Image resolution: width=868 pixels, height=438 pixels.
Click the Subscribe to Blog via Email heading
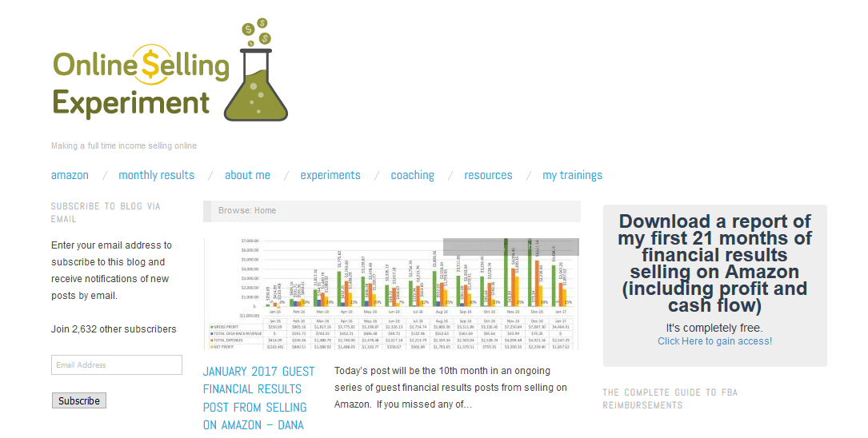[x=106, y=212]
